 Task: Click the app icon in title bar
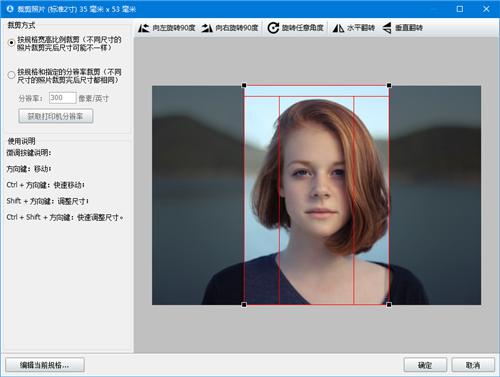10,9
